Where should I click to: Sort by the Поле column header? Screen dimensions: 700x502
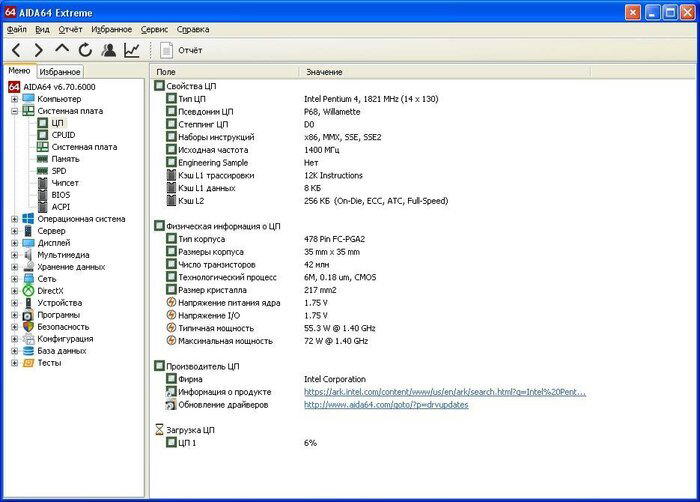pyautogui.click(x=225, y=72)
